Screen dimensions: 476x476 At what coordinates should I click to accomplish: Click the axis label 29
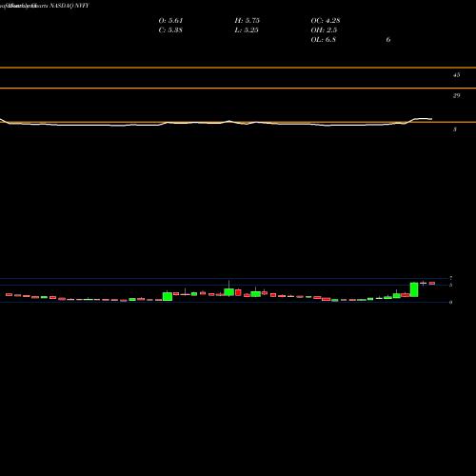click(x=456, y=95)
